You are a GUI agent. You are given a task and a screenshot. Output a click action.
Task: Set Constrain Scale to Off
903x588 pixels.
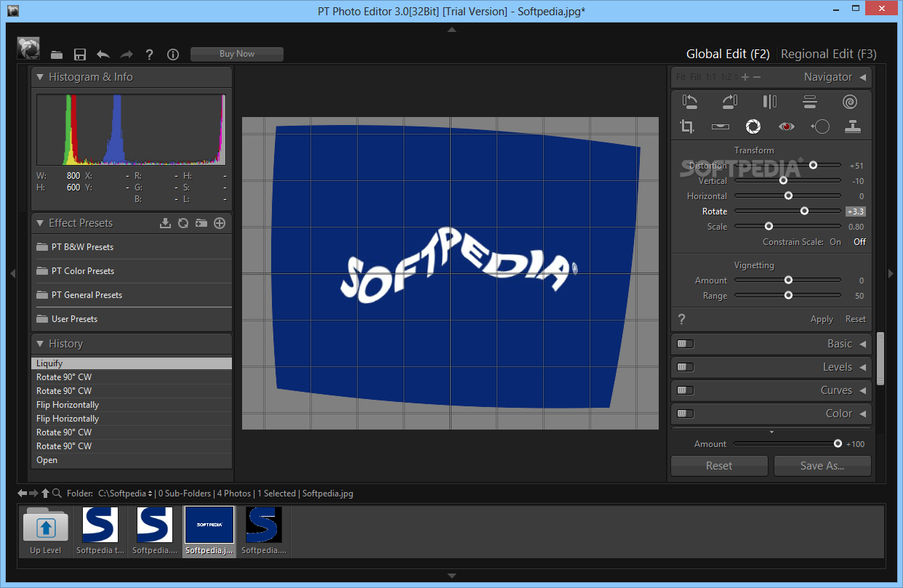point(859,242)
